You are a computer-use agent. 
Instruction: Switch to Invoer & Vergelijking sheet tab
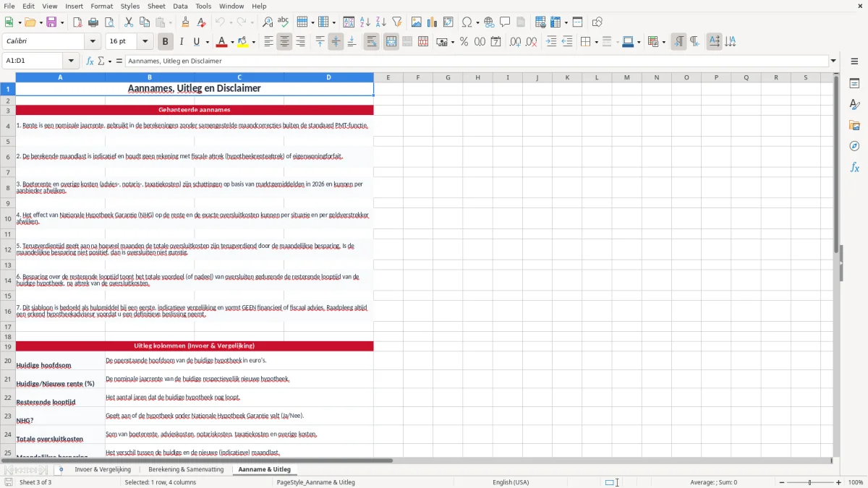click(x=102, y=470)
